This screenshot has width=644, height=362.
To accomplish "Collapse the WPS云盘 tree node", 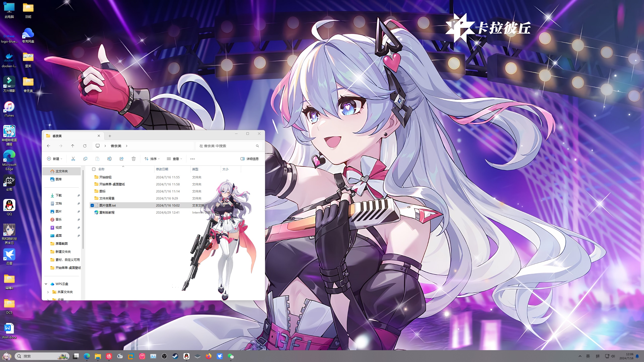I will tap(46, 284).
